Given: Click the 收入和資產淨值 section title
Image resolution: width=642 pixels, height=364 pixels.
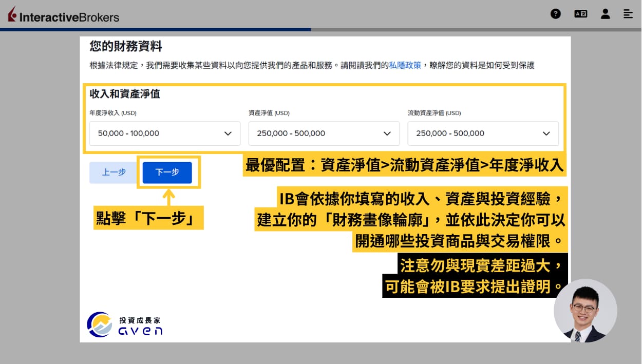Looking at the screenshot, I should (x=125, y=94).
